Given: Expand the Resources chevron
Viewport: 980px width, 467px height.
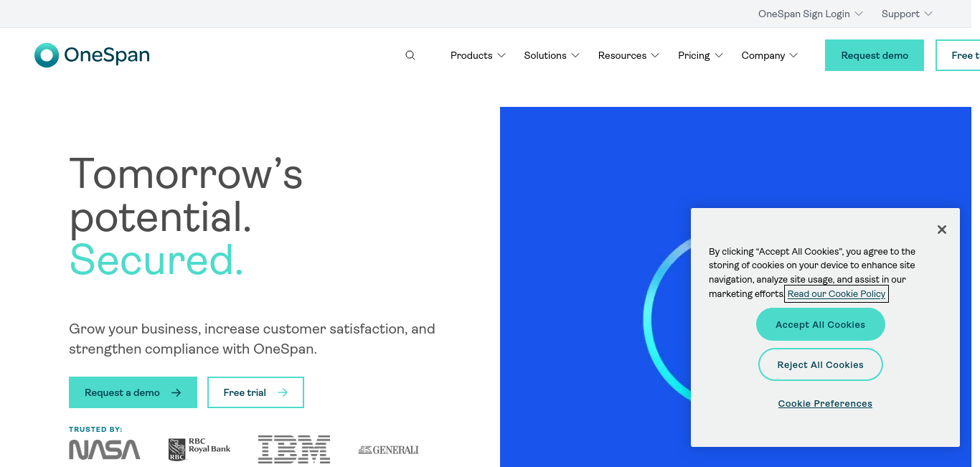Looking at the screenshot, I should (655, 55).
